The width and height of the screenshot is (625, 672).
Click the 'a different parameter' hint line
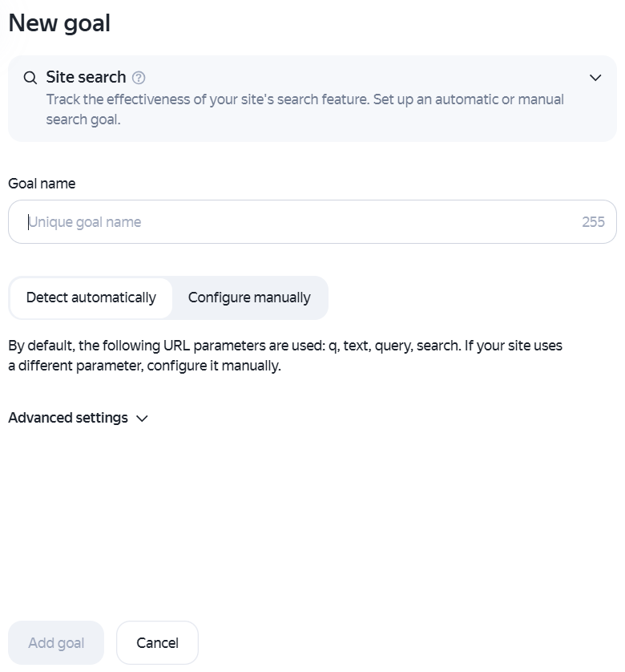[145, 366]
